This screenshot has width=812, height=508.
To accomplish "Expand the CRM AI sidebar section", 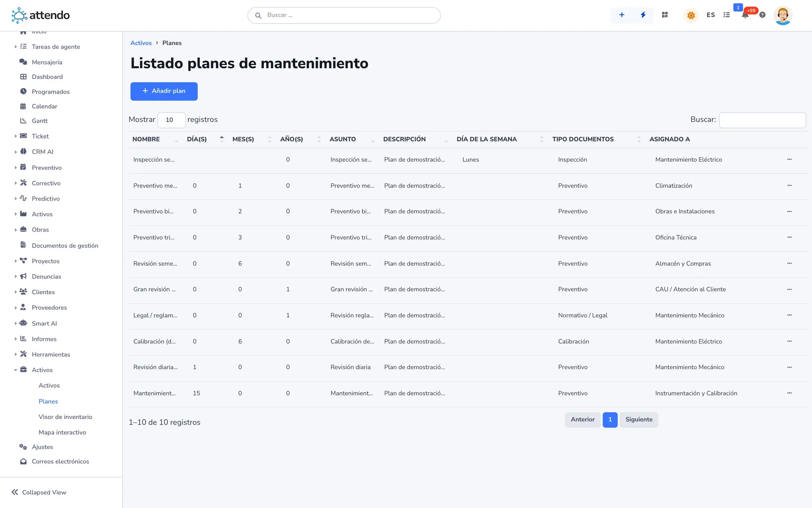I will tap(15, 152).
